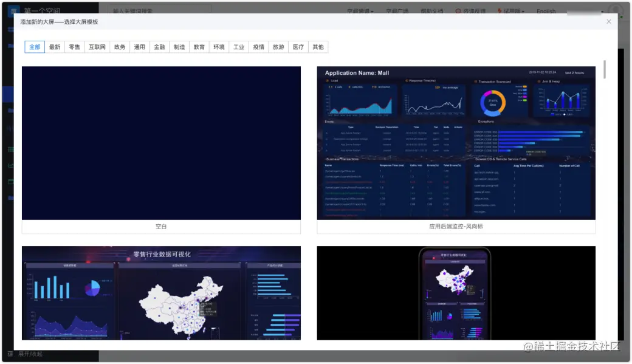Viewport: 632px width, 364px height.
Task: Select the 全部 category tab
Action: 35,47
